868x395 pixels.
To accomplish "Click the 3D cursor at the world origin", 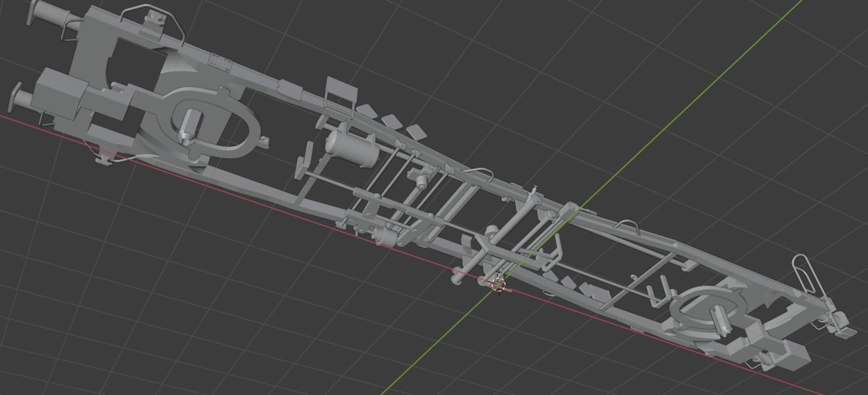I will pyautogui.click(x=499, y=284).
